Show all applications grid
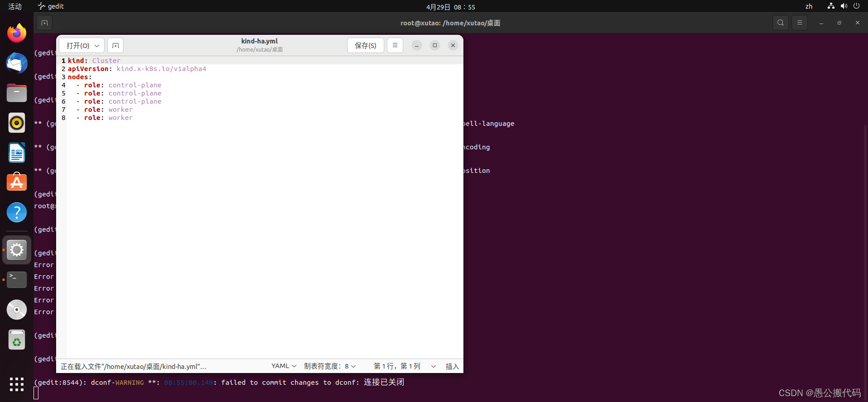This screenshot has width=868, height=402. coord(17,384)
